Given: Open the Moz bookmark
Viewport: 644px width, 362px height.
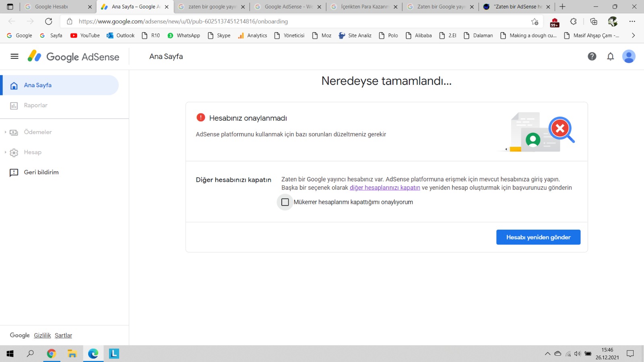Looking at the screenshot, I should [x=322, y=35].
